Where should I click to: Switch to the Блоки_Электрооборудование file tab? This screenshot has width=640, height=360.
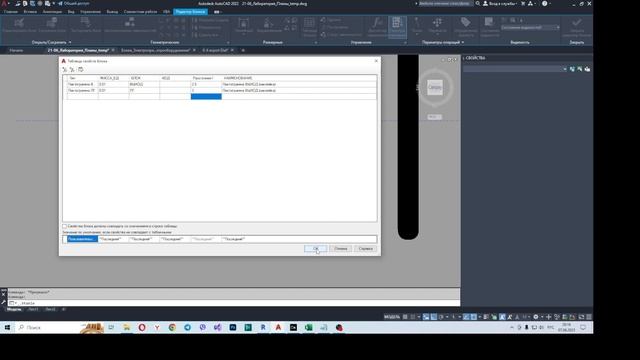(x=156, y=50)
